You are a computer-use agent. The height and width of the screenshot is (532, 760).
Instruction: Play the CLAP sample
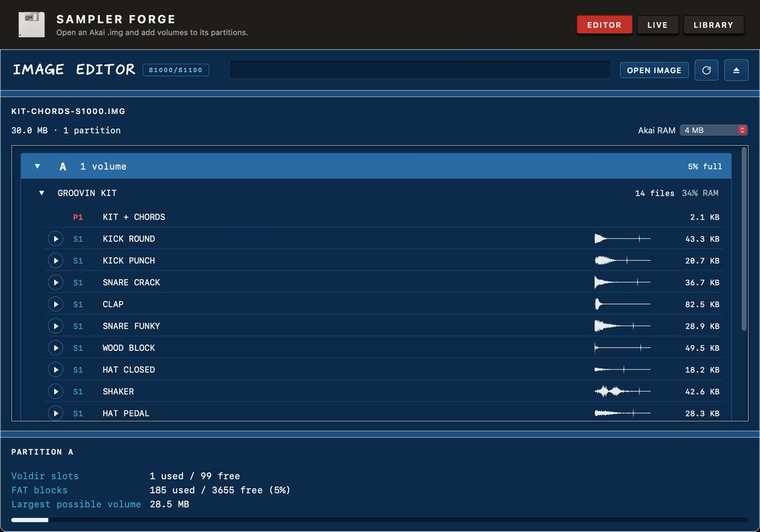pos(56,304)
